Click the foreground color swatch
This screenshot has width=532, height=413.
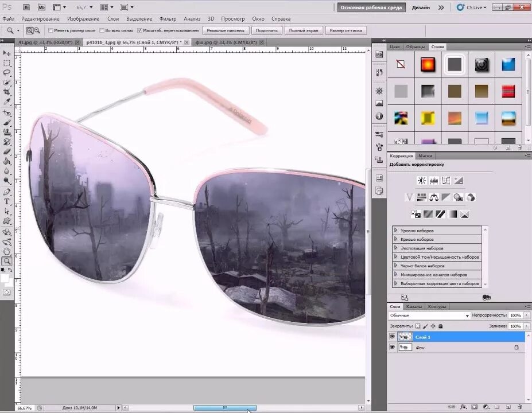pos(5,278)
